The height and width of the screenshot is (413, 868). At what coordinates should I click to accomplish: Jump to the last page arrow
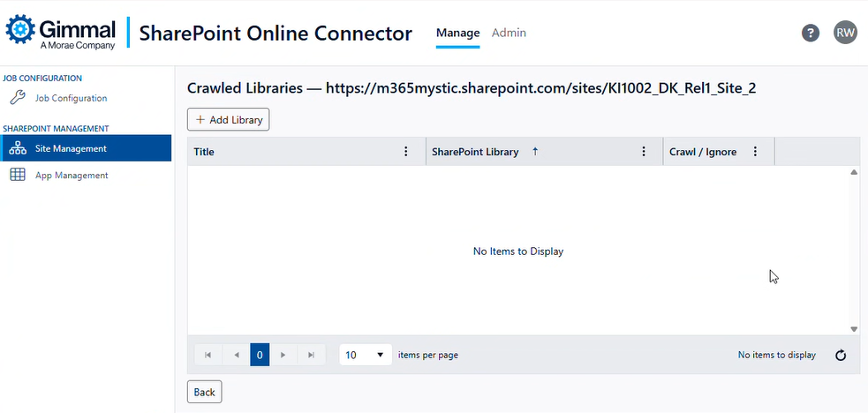click(311, 355)
